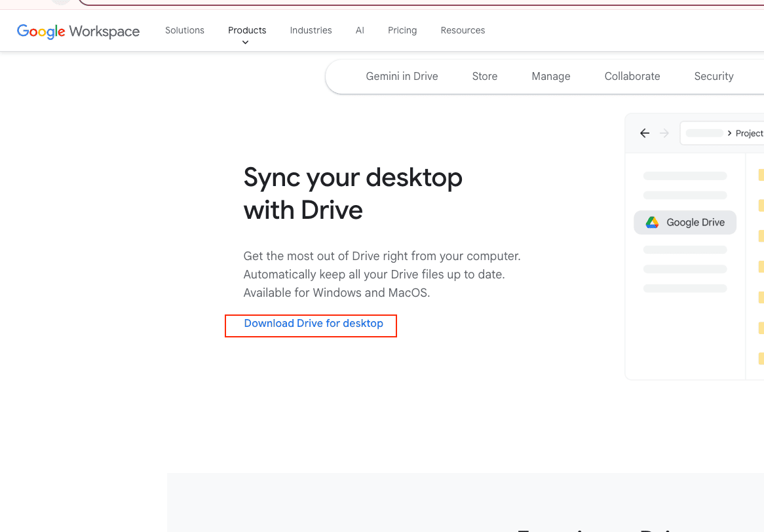Click the Google Workspace logo
Screen dimensions: 764x532
point(78,31)
